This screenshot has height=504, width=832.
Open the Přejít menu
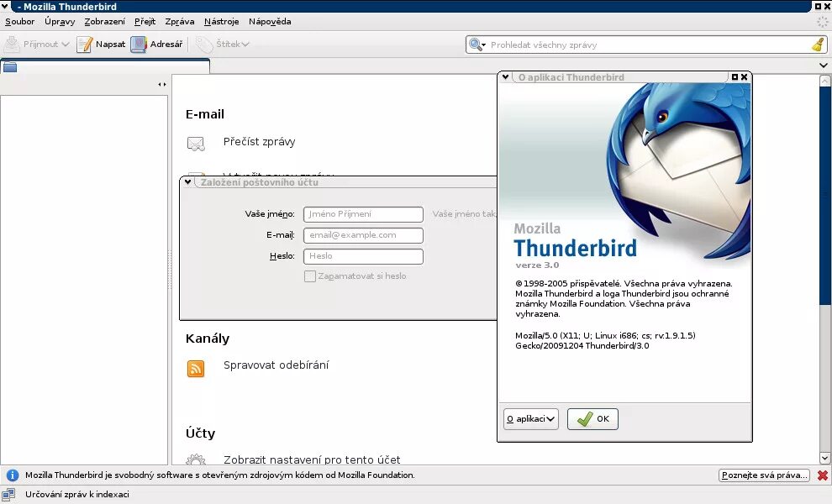pyautogui.click(x=145, y=22)
